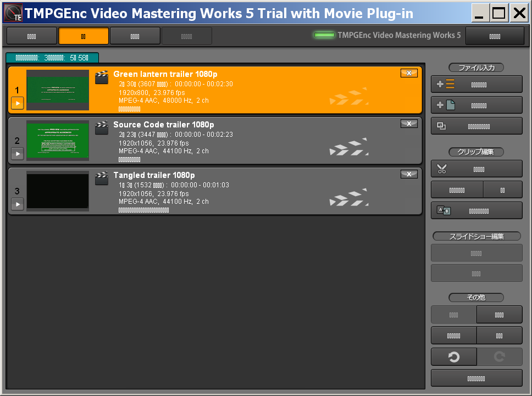Click the left button just above the undo arrow

pos(453,336)
